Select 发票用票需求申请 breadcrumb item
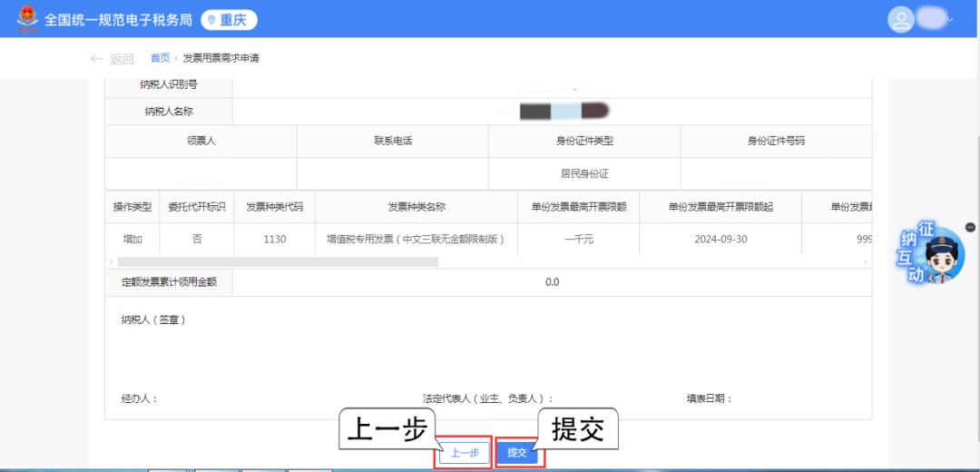The width and height of the screenshot is (980, 472). click(220, 58)
